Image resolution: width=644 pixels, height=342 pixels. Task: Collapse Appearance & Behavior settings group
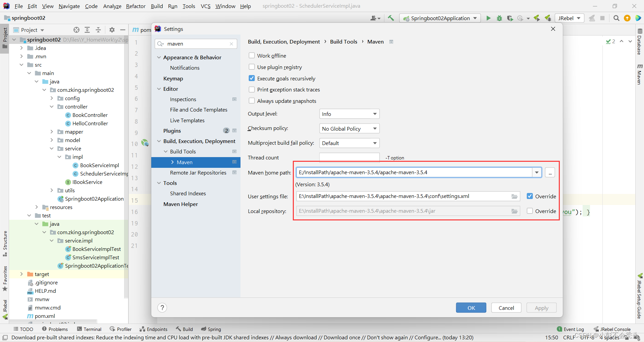159,58
